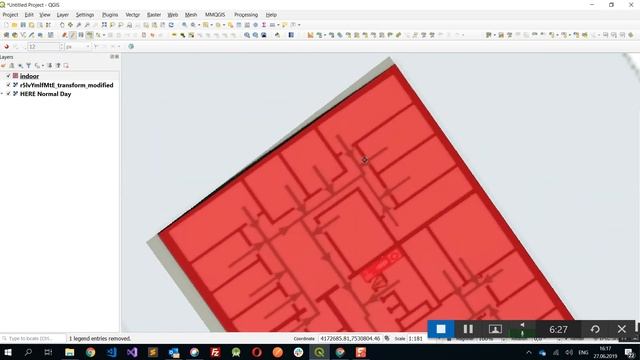The width and height of the screenshot is (640, 360).
Task: Open the Project menu
Action: pos(10,15)
